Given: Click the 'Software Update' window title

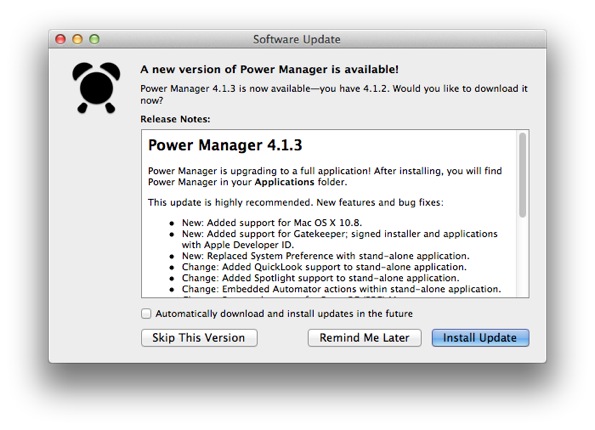Looking at the screenshot, I should click(297, 39).
